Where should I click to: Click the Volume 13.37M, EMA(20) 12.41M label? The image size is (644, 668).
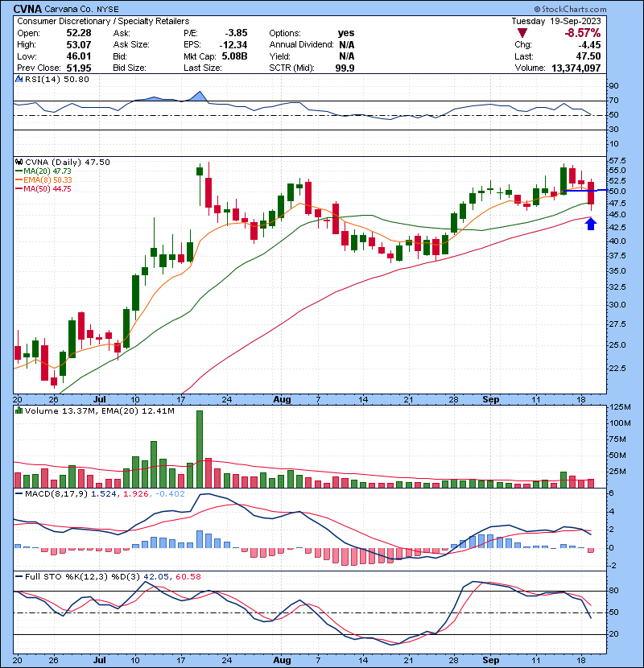99,411
